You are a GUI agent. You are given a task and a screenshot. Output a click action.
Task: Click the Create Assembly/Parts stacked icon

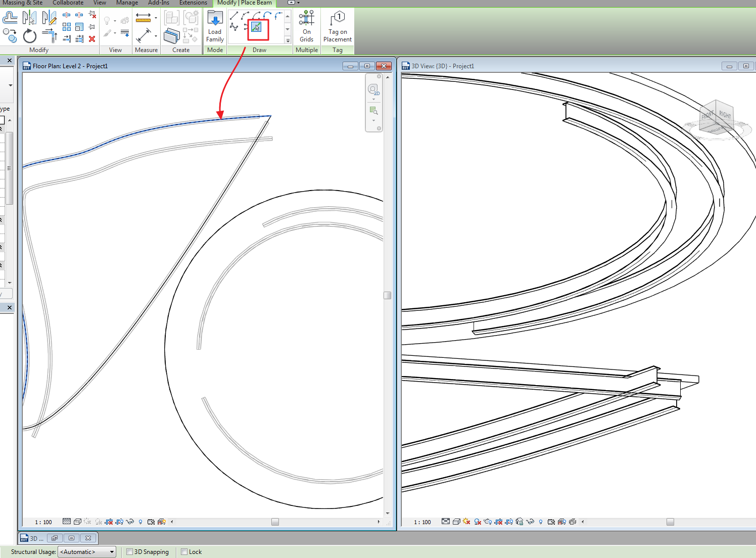172,36
